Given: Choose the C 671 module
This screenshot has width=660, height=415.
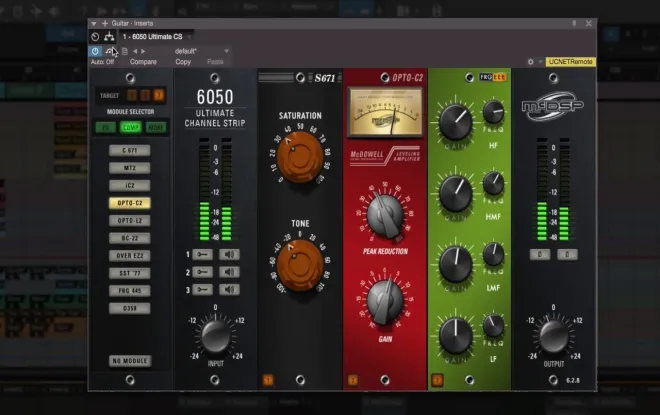Looking at the screenshot, I should click(x=130, y=150).
